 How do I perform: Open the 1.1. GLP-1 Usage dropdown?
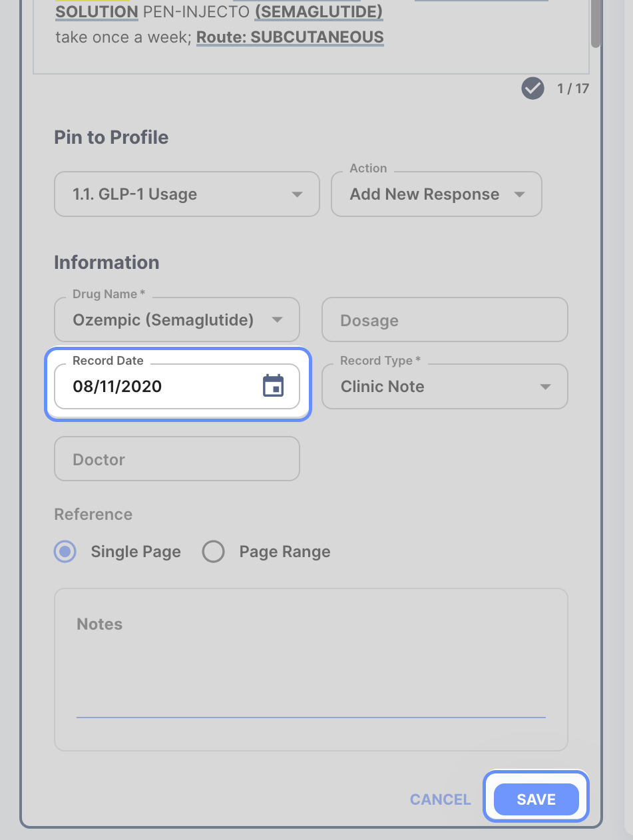pos(186,194)
